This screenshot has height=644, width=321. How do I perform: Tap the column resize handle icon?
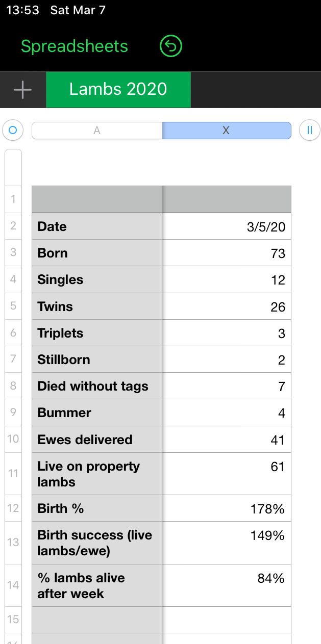pyautogui.click(x=309, y=130)
